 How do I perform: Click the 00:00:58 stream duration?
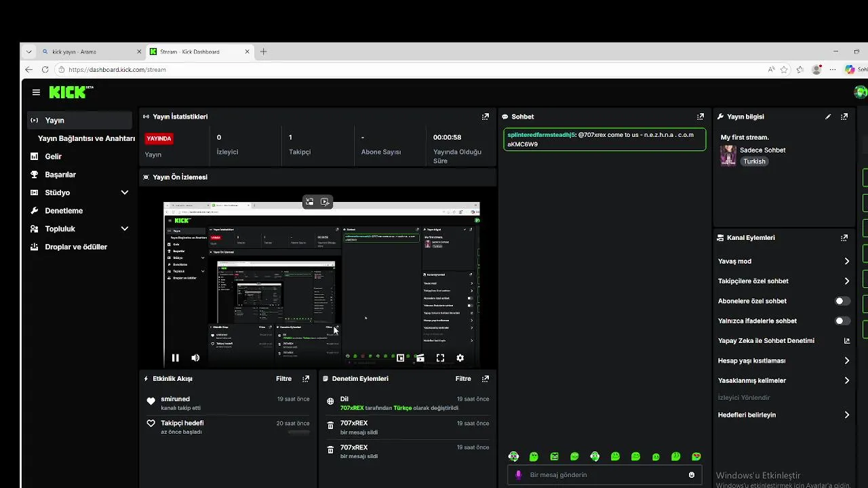coord(447,138)
